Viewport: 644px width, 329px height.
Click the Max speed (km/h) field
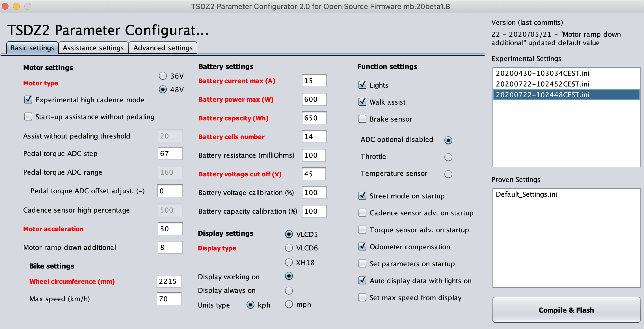click(169, 299)
